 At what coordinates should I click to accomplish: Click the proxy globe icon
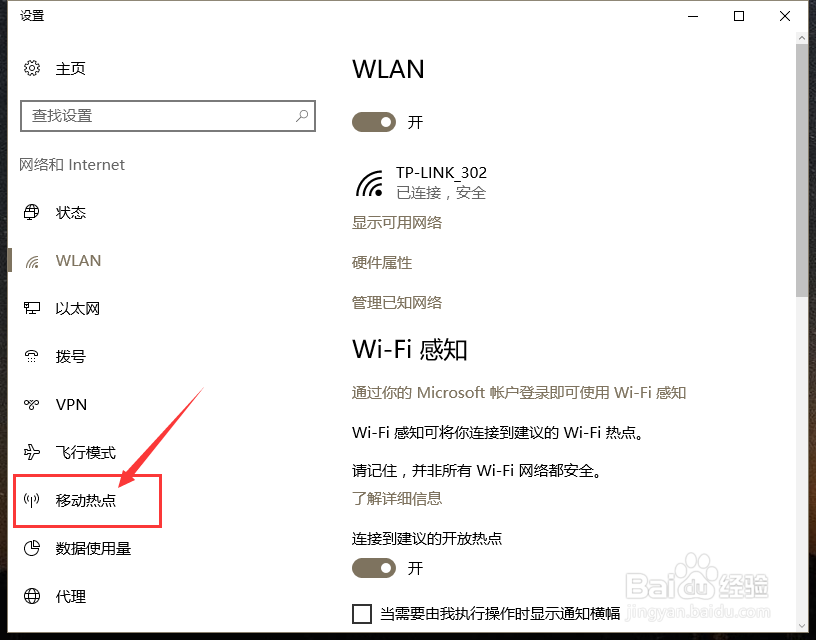point(32,596)
